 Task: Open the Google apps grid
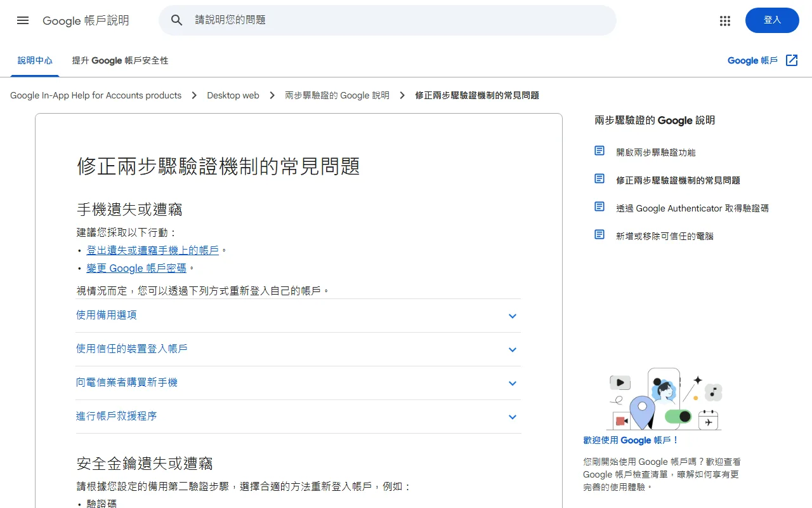click(725, 20)
